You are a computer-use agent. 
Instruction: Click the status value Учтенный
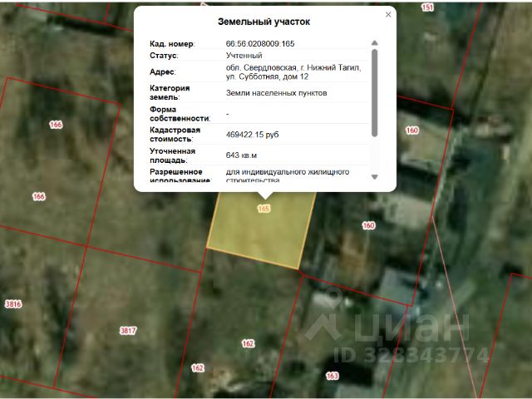pyautogui.click(x=244, y=56)
